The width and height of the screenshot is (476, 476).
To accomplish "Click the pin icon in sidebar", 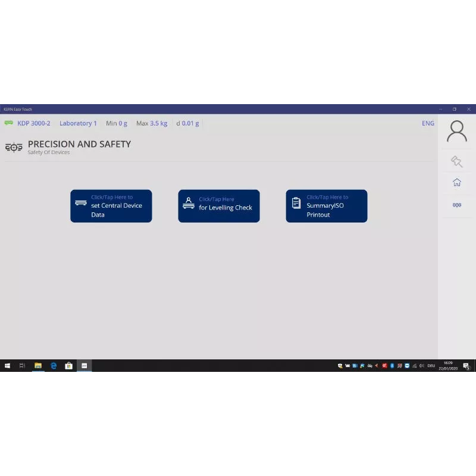I will click(x=456, y=161).
